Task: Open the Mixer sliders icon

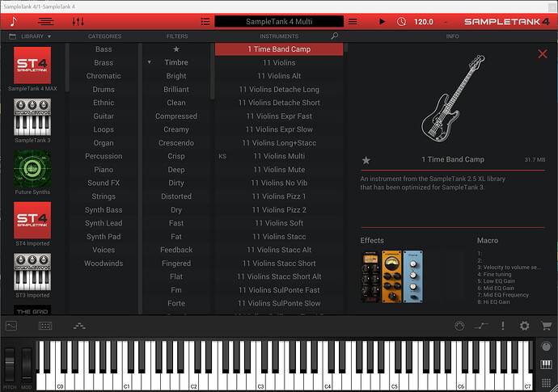Action: click(78, 22)
